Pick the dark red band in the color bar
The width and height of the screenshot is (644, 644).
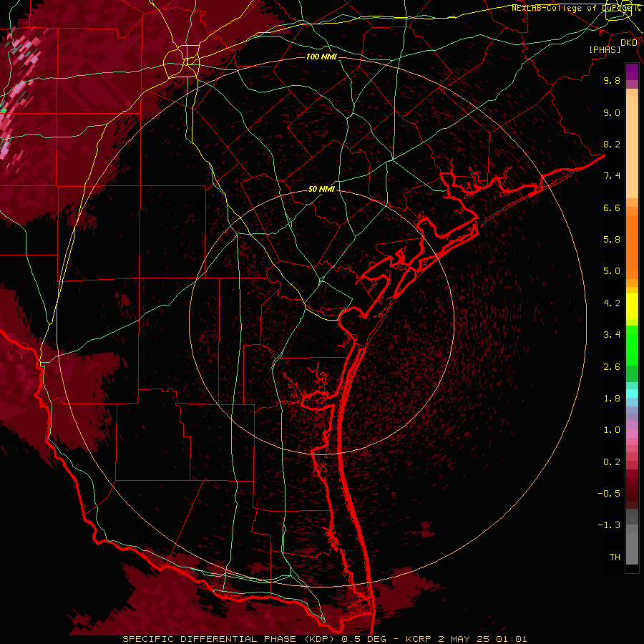click(632, 485)
